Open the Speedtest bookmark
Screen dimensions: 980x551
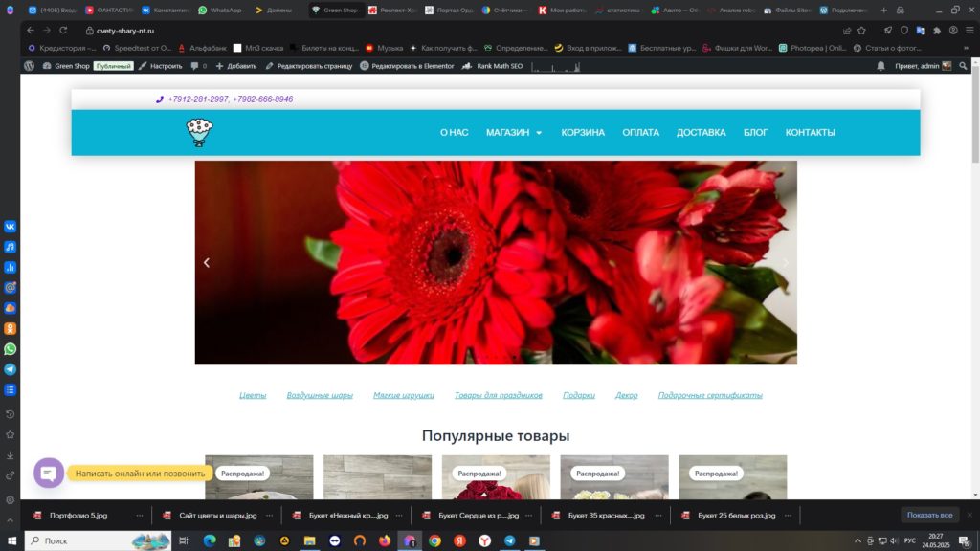(137, 48)
